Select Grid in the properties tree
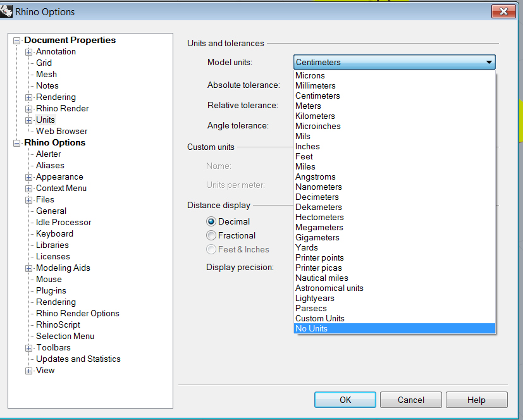The height and width of the screenshot is (420, 523). pyautogui.click(x=44, y=63)
